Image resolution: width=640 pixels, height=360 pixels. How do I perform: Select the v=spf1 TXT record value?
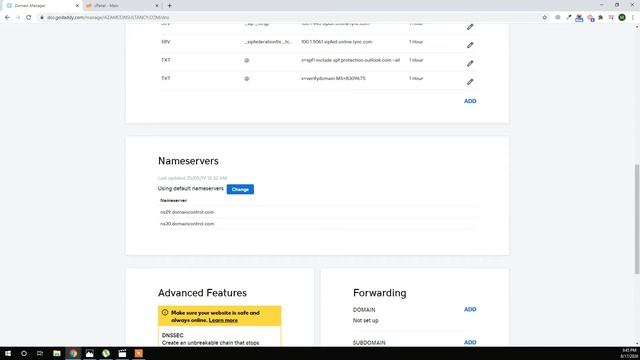(350, 60)
